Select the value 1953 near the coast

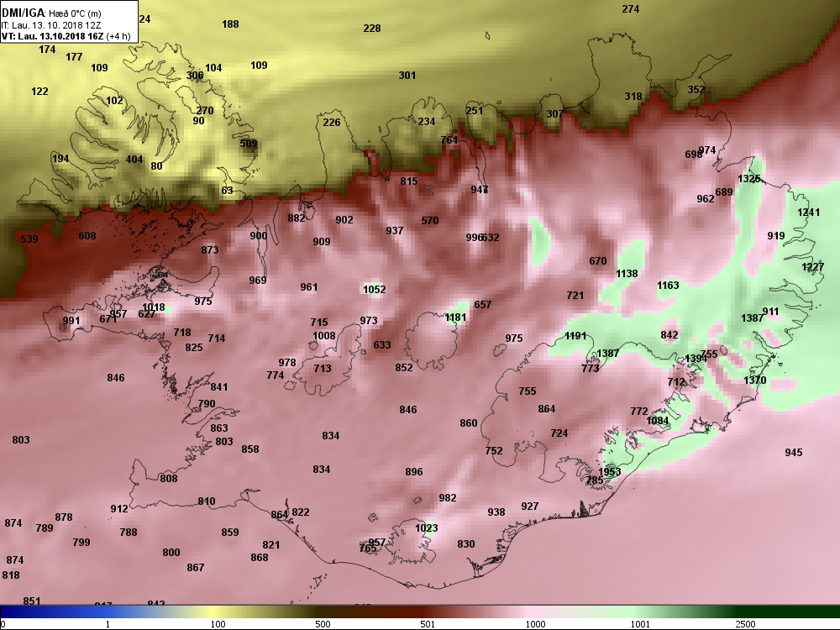610,472
